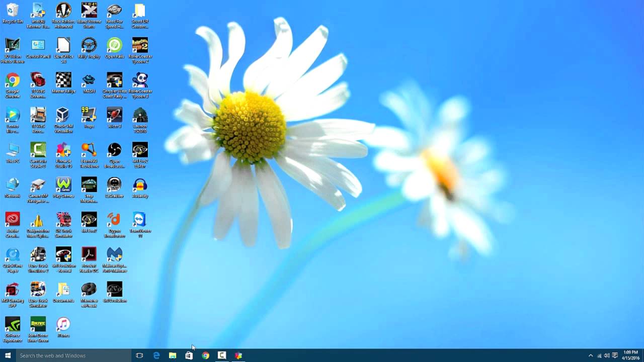Open the Open Broadcaster desktop icon
Image resolution: width=644 pixels, height=362 pixels.
tap(115, 155)
